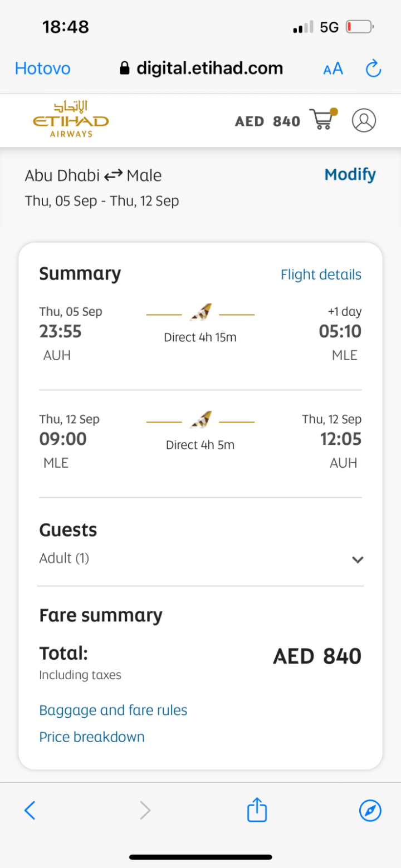Tap the browser forward arrow
401x868 pixels.
pos(145,810)
